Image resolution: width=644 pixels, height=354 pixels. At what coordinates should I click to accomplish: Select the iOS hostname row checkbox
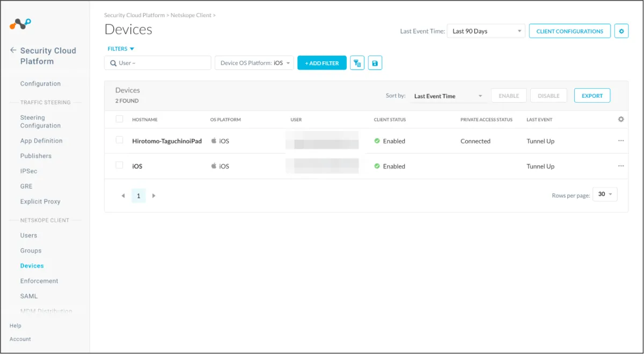point(119,165)
